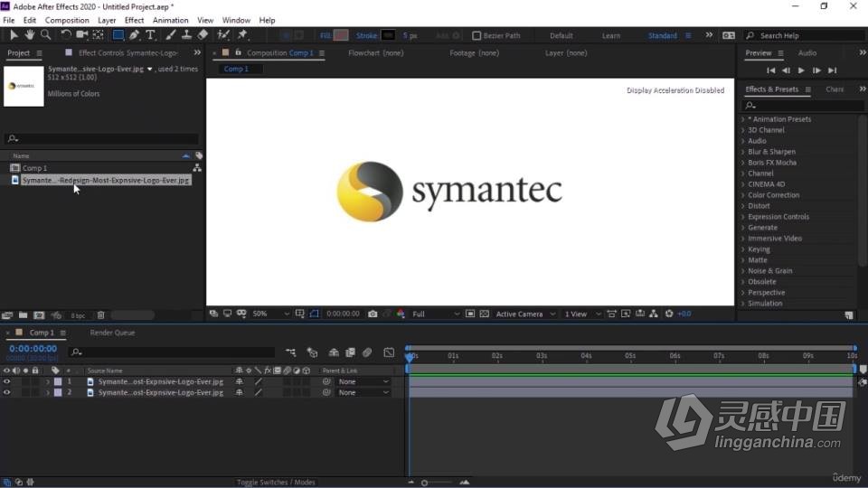
Task: Click Toggle Switches / Modes
Action: point(276,483)
